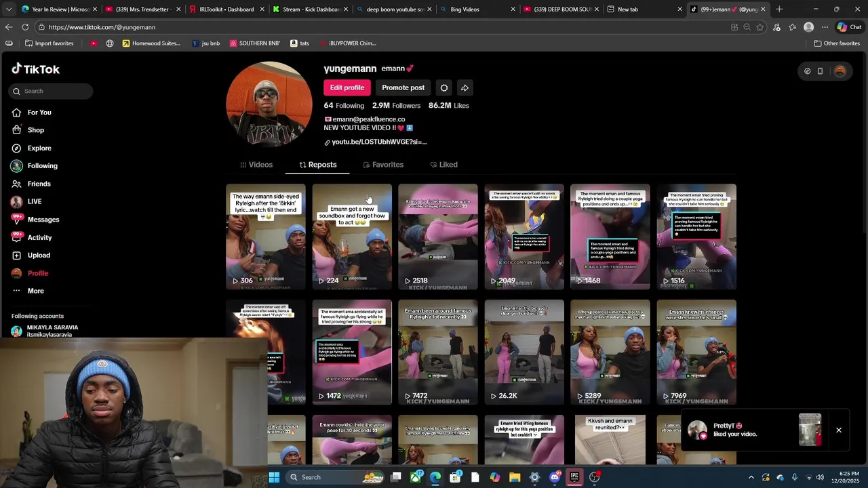
Task: Open the repost with 26.2K views
Action: tap(524, 352)
